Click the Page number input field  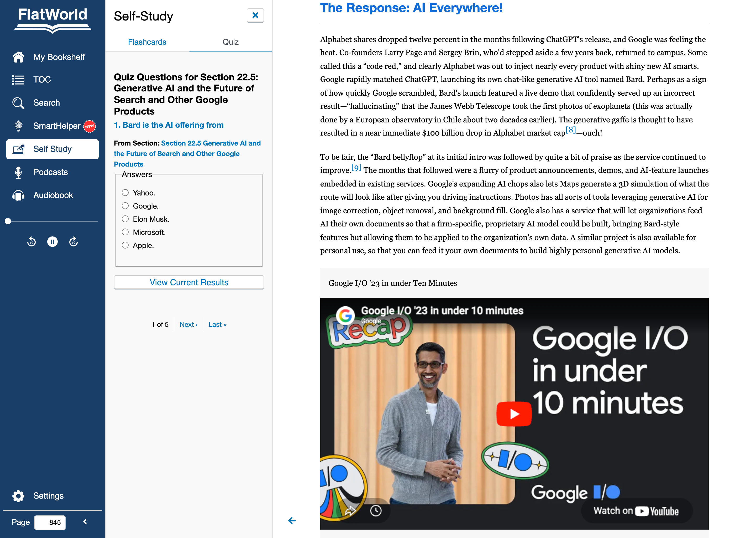pos(50,523)
